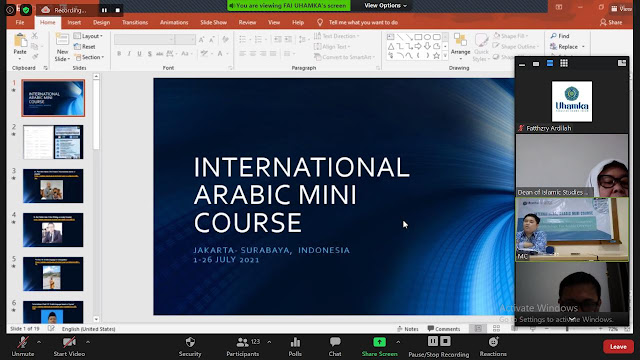This screenshot has height=360, width=640.
Task: Leave the Zoom meeting
Action: click(618, 347)
